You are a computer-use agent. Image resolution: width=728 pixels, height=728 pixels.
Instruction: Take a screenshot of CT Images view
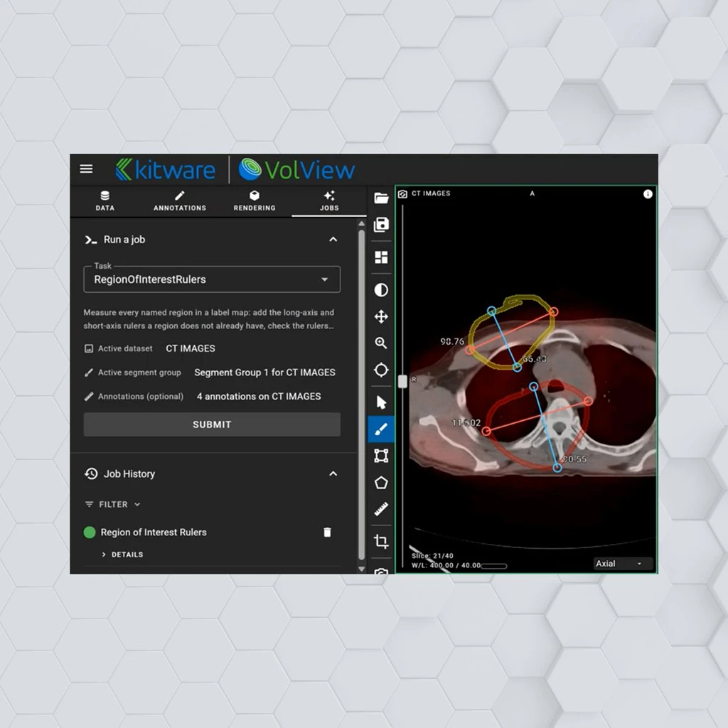pyautogui.click(x=402, y=193)
